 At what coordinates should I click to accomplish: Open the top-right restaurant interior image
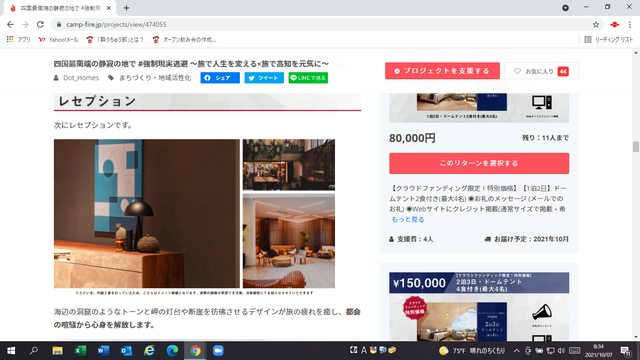point(289,164)
